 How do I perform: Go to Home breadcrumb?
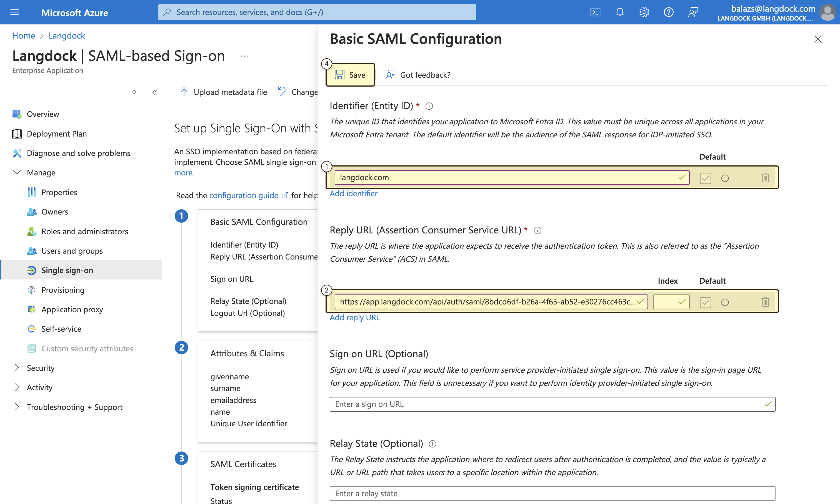pyautogui.click(x=23, y=36)
